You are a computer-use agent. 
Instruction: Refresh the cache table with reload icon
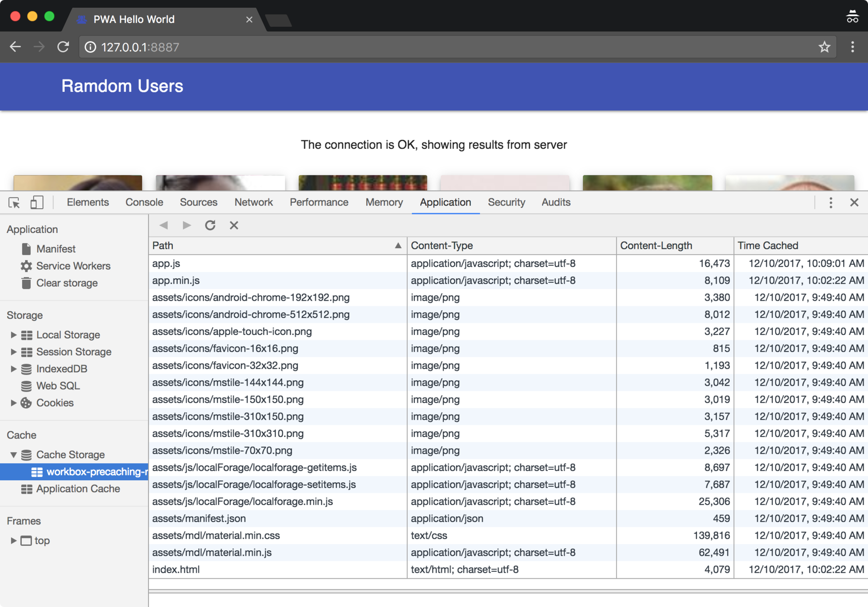pos(210,225)
